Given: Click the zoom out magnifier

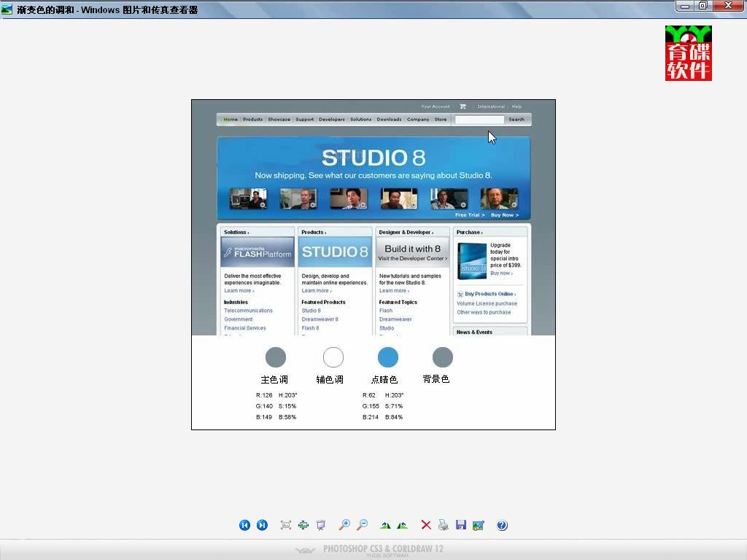Looking at the screenshot, I should pos(362,525).
